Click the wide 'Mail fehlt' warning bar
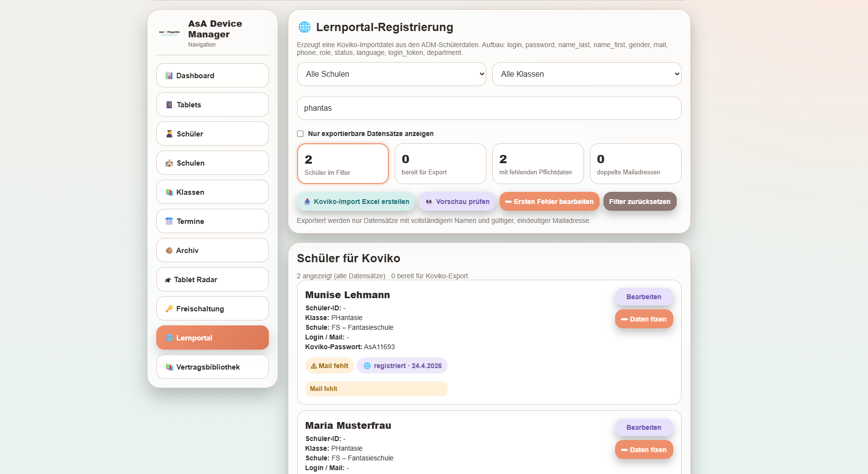The image size is (868, 474). point(376,389)
